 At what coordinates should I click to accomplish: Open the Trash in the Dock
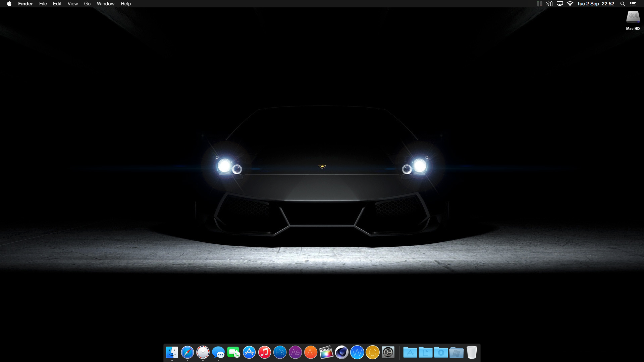coord(472,352)
